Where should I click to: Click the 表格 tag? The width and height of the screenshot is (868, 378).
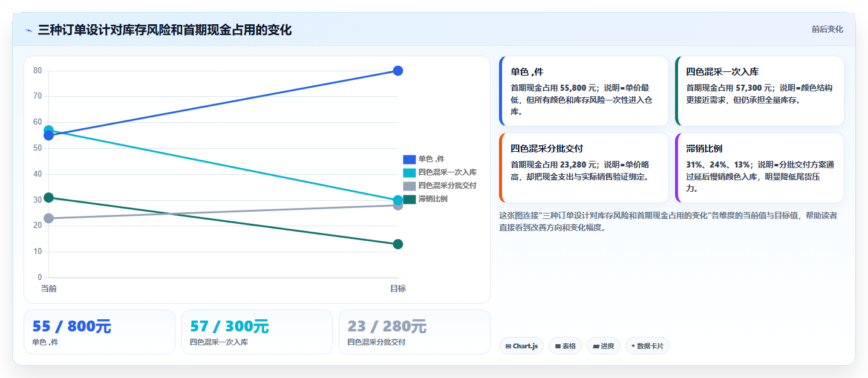[x=566, y=346]
